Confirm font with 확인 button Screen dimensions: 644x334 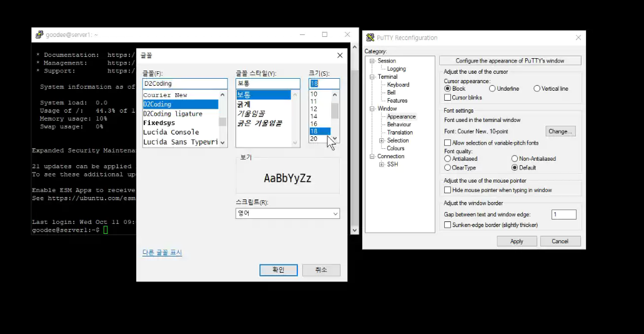[279, 270]
